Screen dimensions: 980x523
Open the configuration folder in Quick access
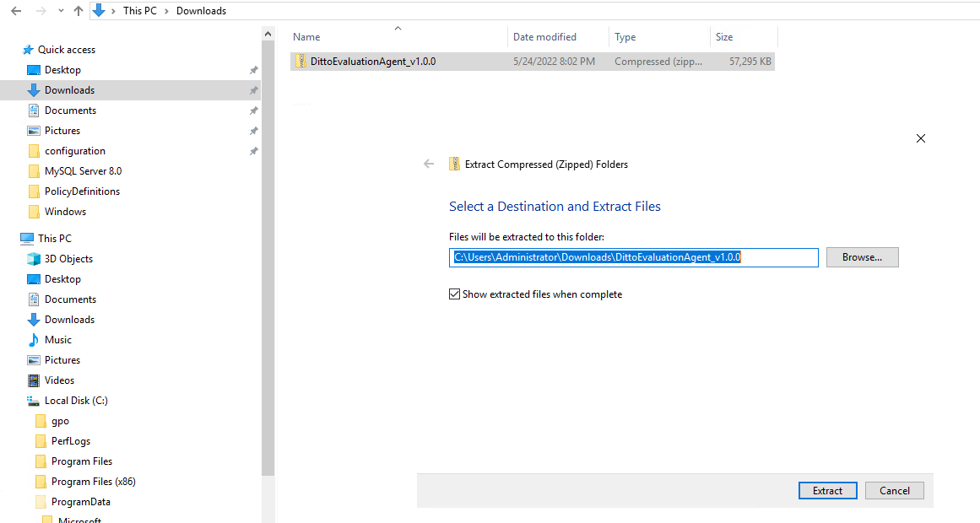[x=75, y=151]
